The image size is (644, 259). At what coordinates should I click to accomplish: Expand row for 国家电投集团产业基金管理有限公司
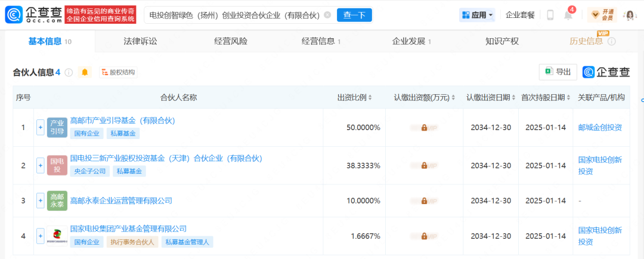click(x=41, y=236)
